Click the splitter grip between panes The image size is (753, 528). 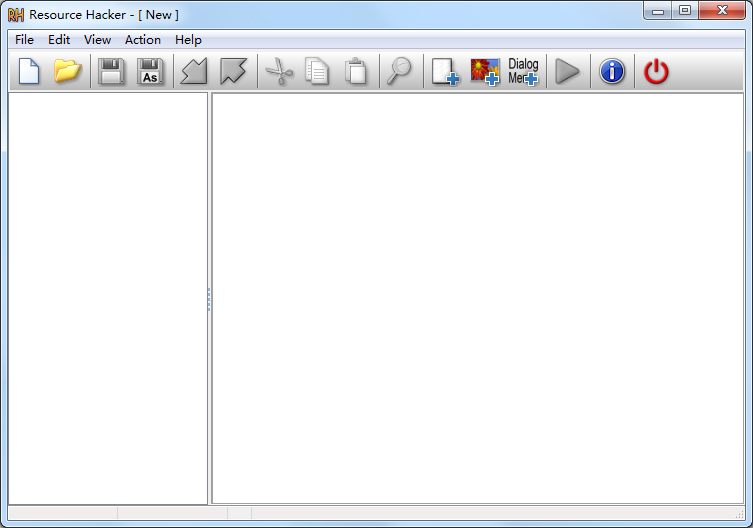[x=209, y=299]
